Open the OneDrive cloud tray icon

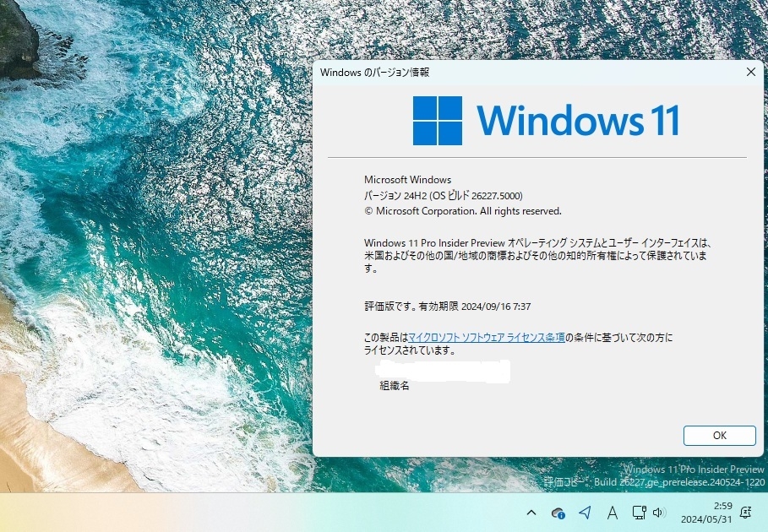point(558,513)
